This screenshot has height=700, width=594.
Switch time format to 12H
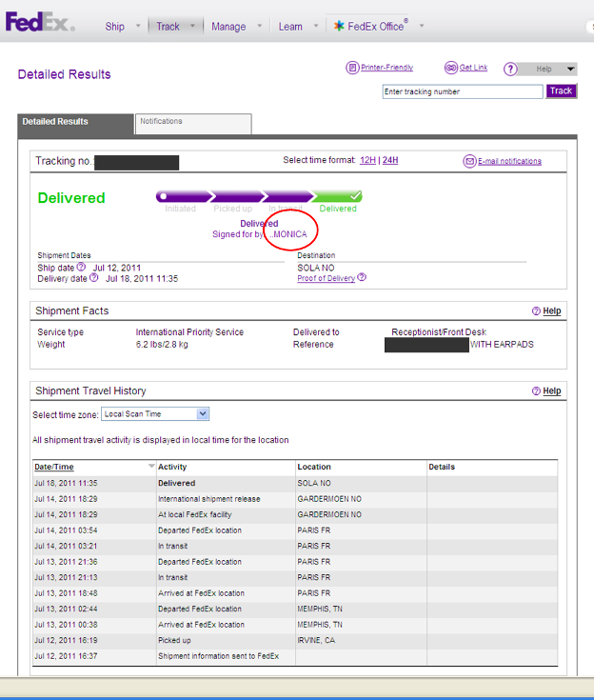tap(367, 160)
